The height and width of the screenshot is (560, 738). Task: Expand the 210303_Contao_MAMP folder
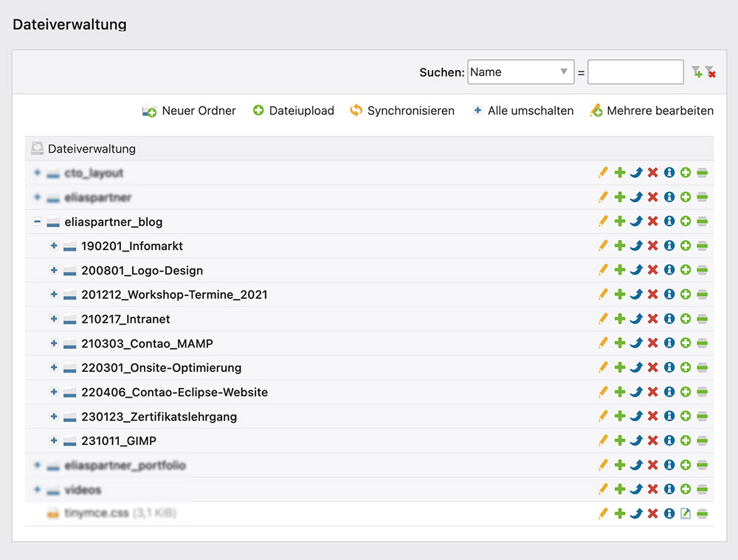point(54,343)
